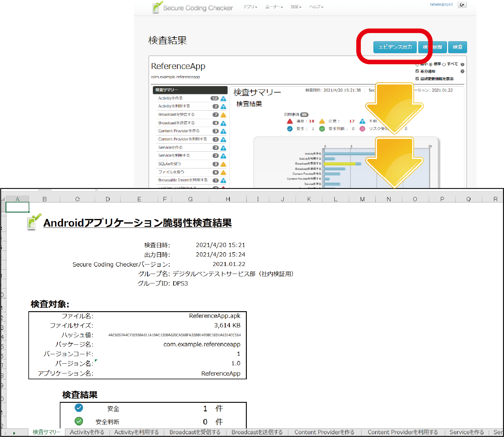Click column H header in Excel
Viewport: 504px width, 437px height.
pos(228,199)
